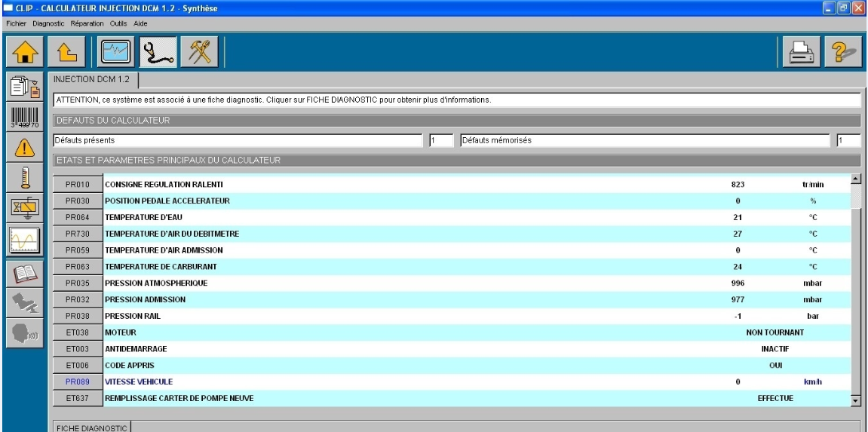This screenshot has width=868, height=432.
Task: Open the Aide menu
Action: coord(140,24)
